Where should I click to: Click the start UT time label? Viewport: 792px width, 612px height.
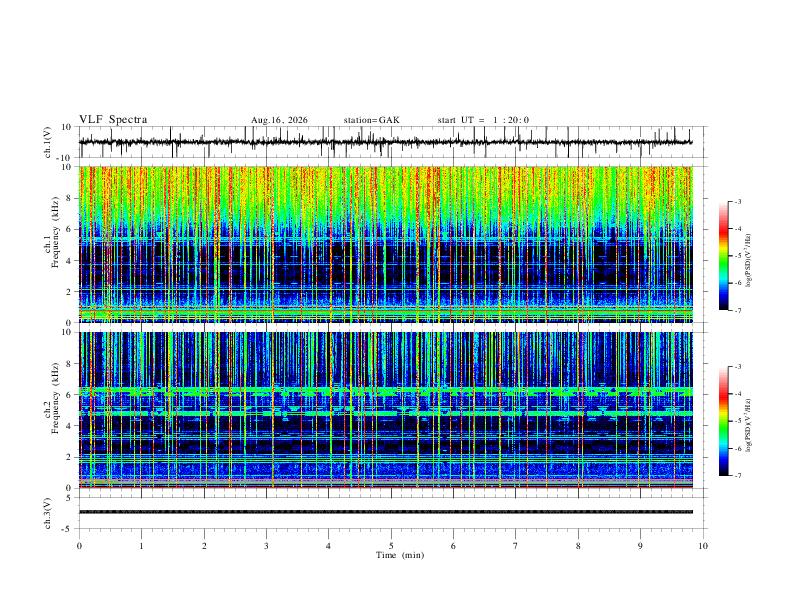tap(483, 120)
